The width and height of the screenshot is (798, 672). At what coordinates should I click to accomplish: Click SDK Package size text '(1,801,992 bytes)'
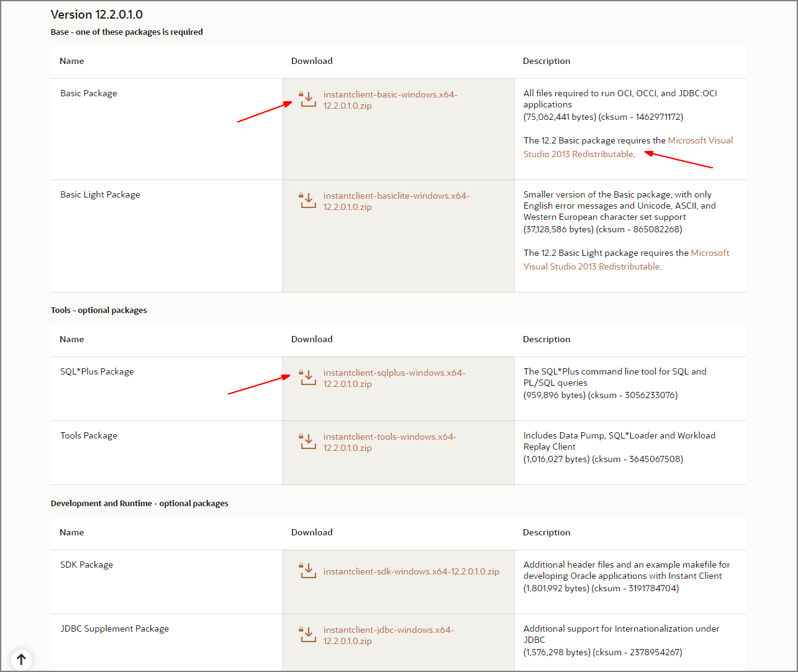556,588
